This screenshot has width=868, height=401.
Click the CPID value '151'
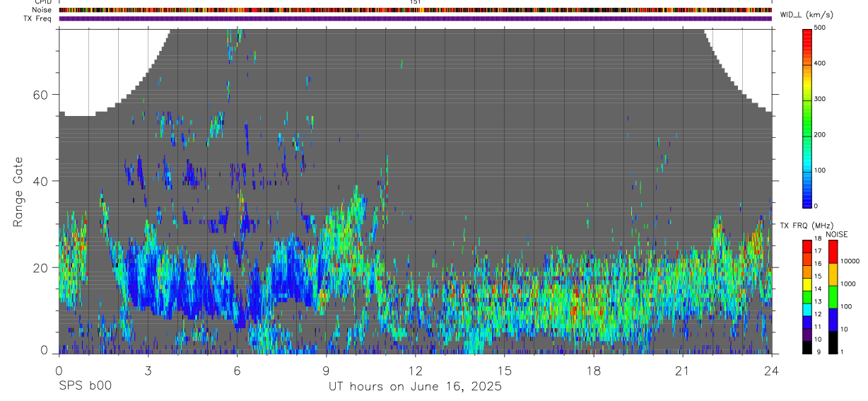tap(415, 2)
